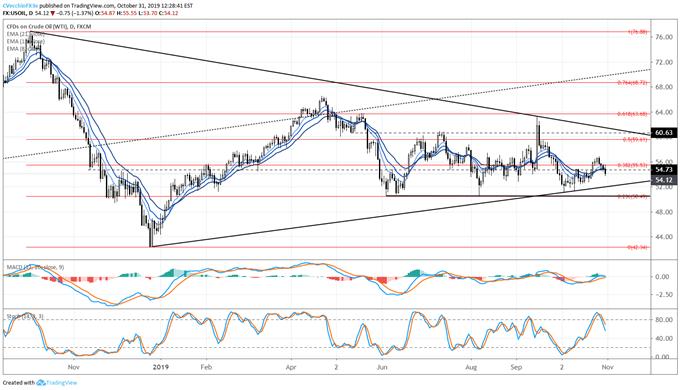Select the 0.764 (68.72) Fibonacci level label
Viewport: 680px width, 390px height.
632,82
